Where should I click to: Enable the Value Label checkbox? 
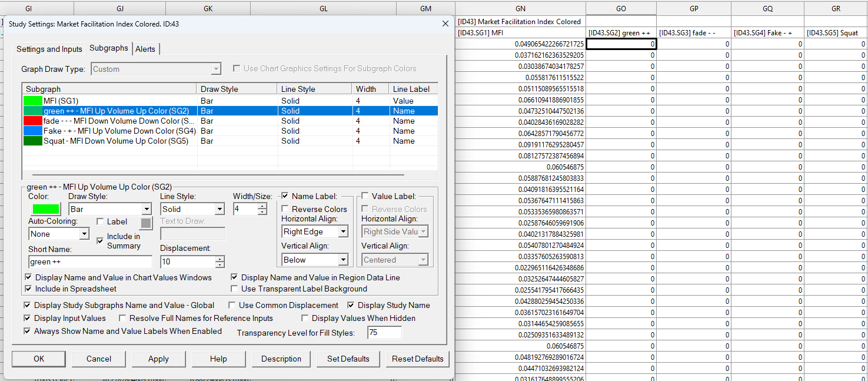(x=365, y=196)
